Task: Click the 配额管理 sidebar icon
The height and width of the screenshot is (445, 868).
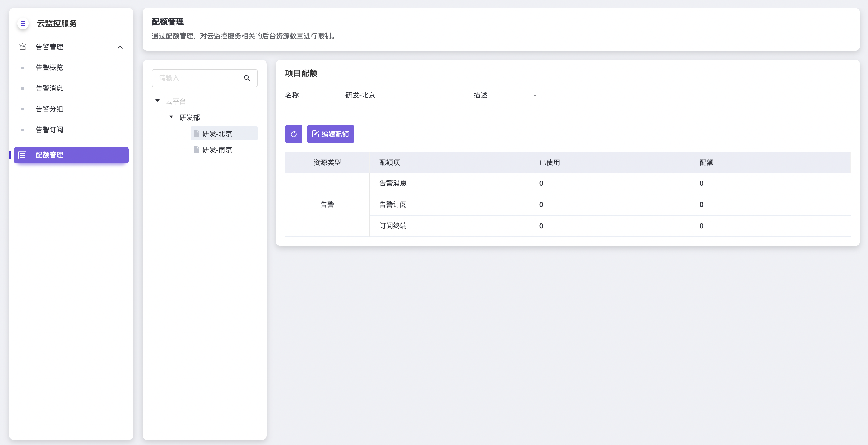Action: 23,155
